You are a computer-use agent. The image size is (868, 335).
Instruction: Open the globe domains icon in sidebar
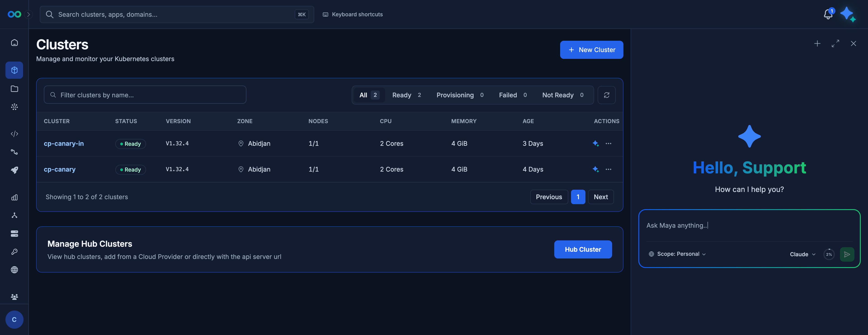coord(14,270)
